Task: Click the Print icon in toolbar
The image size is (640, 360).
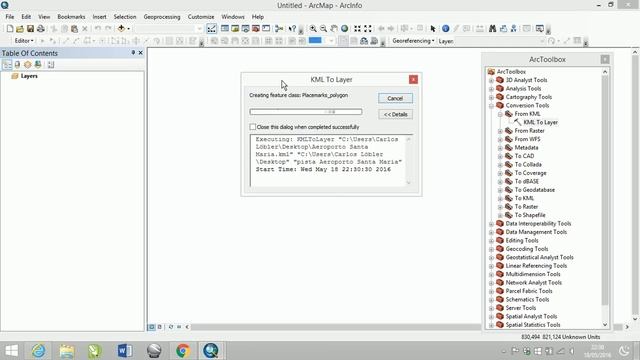Action: click(x=40, y=29)
